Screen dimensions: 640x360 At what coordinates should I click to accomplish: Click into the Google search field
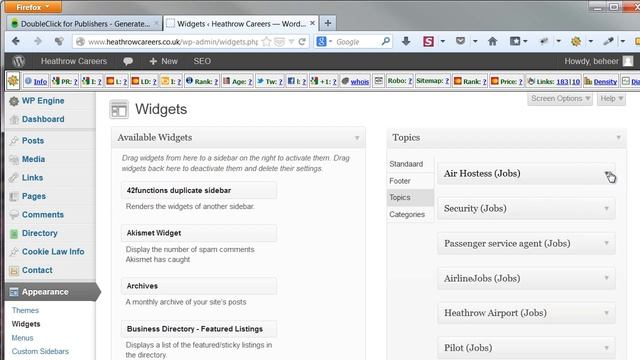click(358, 42)
